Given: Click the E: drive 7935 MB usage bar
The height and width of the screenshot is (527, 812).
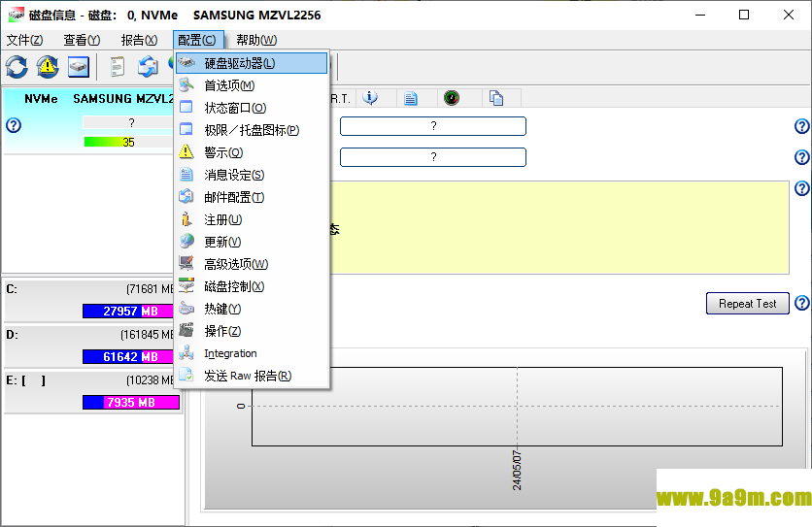Looking at the screenshot, I should 131,402.
